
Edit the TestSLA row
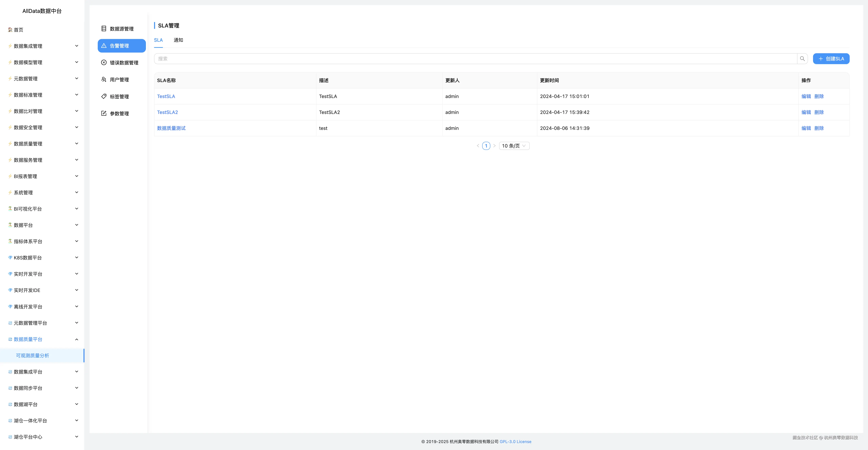click(806, 96)
